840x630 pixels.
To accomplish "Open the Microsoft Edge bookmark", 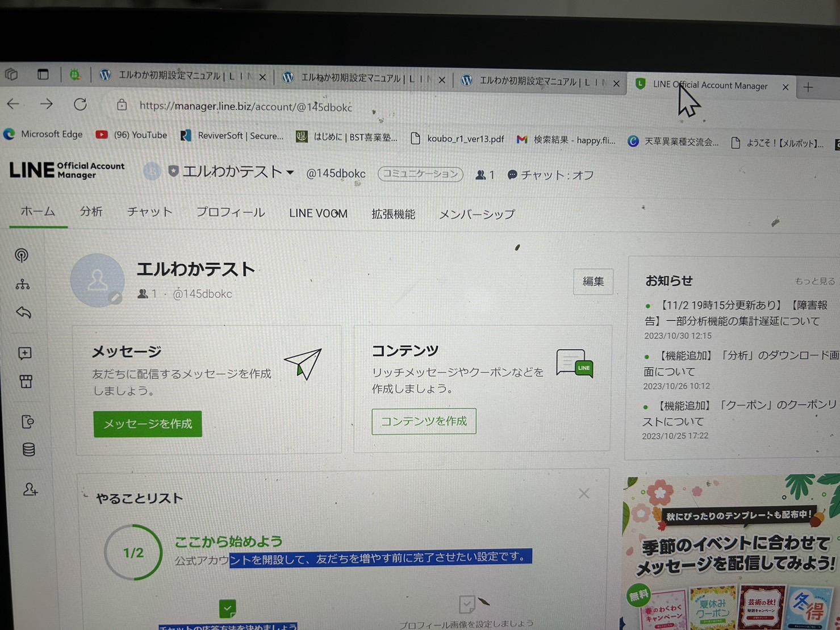I will click(x=43, y=134).
